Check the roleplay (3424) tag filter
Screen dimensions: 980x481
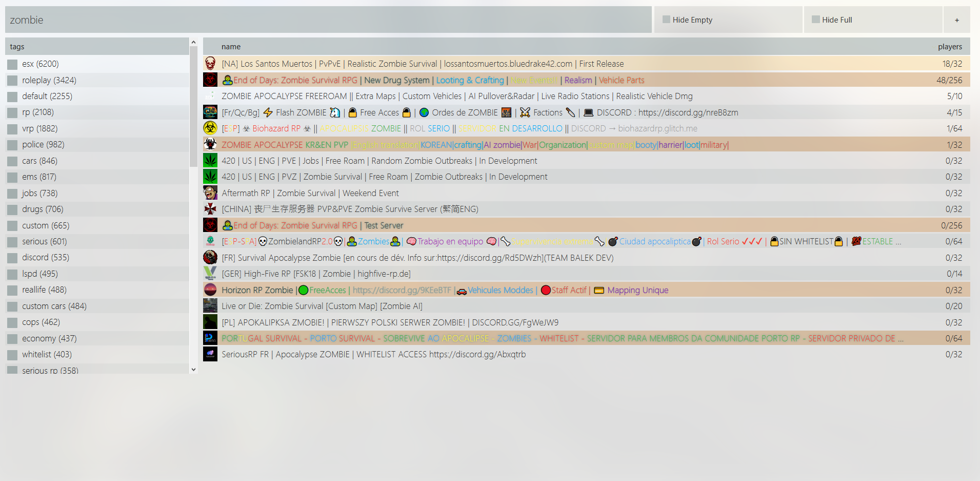click(12, 81)
